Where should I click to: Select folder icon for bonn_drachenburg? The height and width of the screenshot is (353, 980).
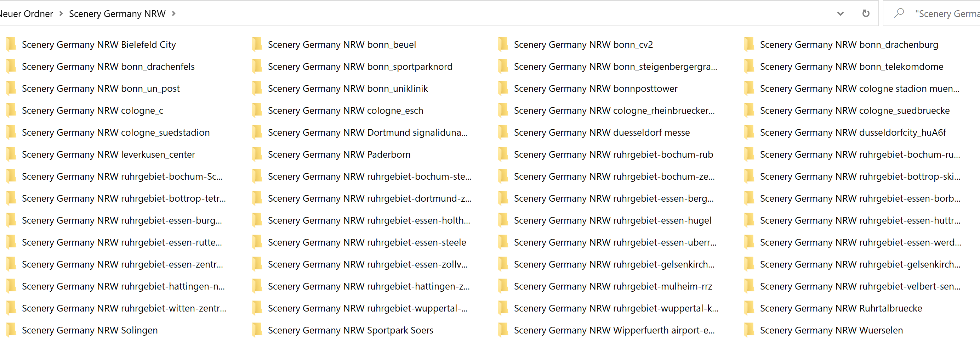click(749, 44)
